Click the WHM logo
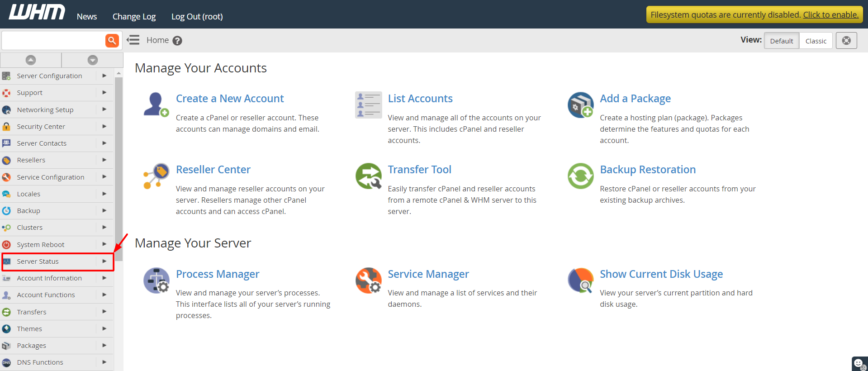868x371 pixels. click(37, 12)
